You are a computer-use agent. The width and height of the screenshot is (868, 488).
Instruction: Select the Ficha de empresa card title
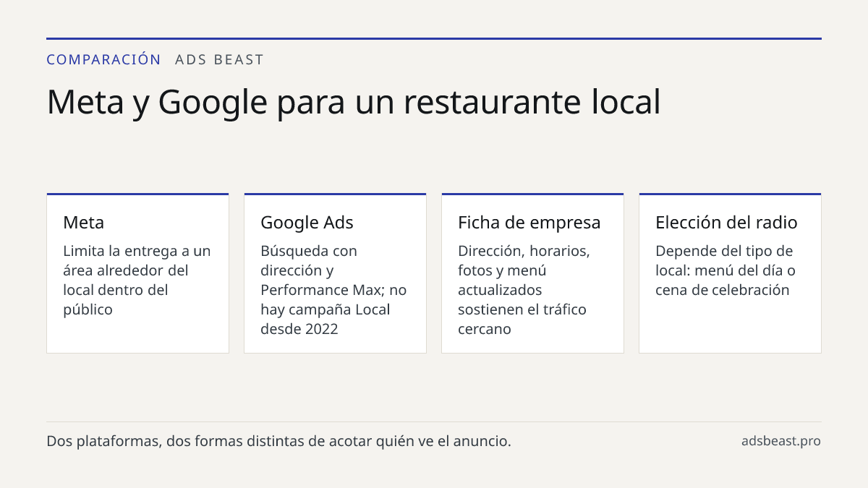pyautogui.click(x=529, y=223)
